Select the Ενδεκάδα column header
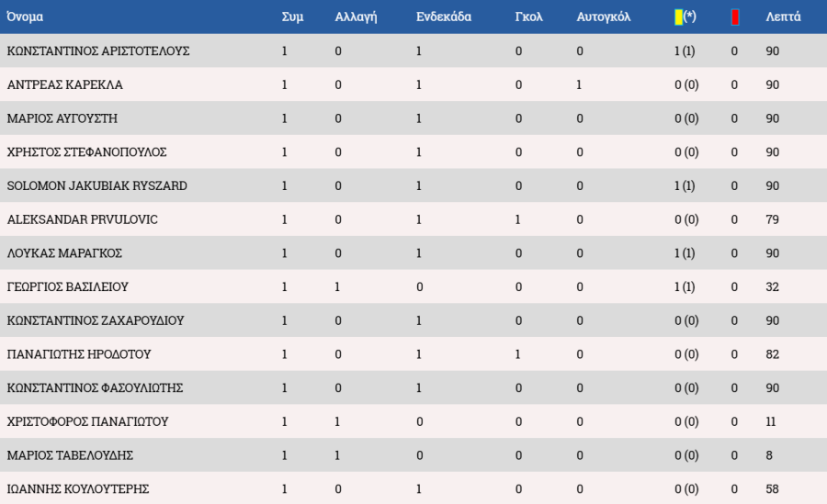This screenshot has height=504, width=827. pos(444,17)
